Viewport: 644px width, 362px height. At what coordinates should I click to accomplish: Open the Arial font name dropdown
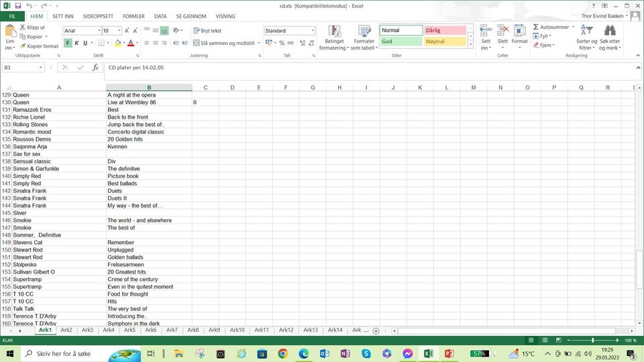99,31
